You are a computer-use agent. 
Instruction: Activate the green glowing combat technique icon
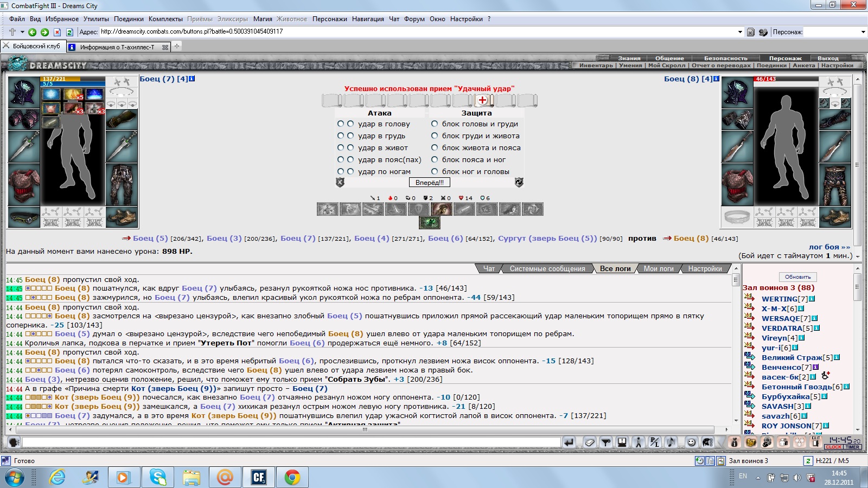430,222
